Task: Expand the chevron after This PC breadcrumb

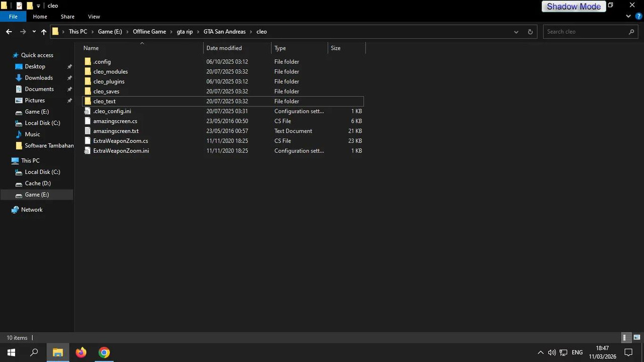Action: 93,32
